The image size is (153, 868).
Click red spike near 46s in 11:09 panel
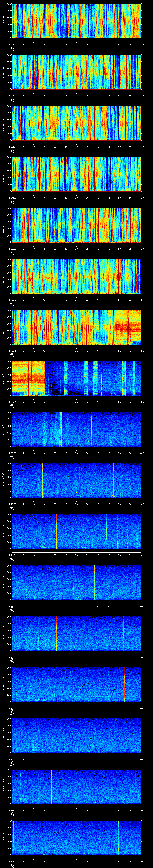click(x=111, y=429)
